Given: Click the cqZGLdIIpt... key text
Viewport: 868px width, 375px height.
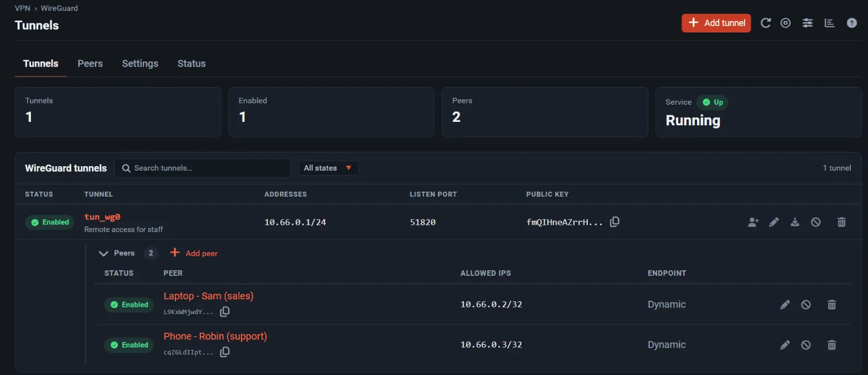Looking at the screenshot, I should click(x=188, y=352).
